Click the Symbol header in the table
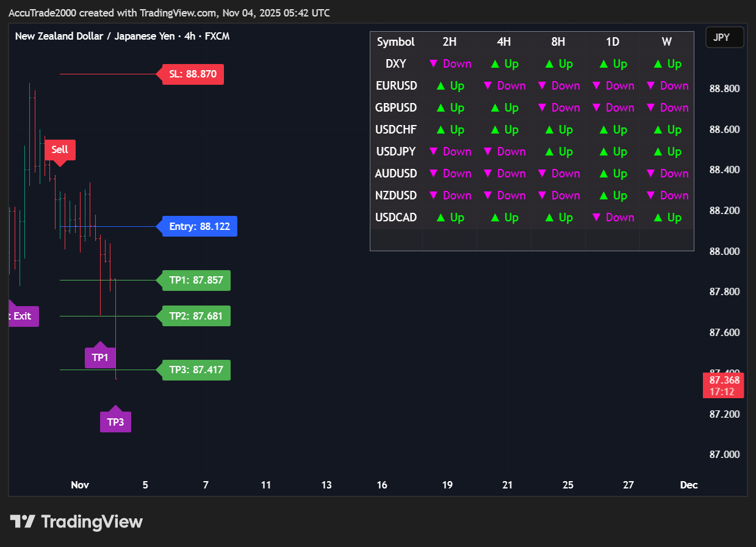Image resolution: width=756 pixels, height=547 pixels. [x=395, y=42]
